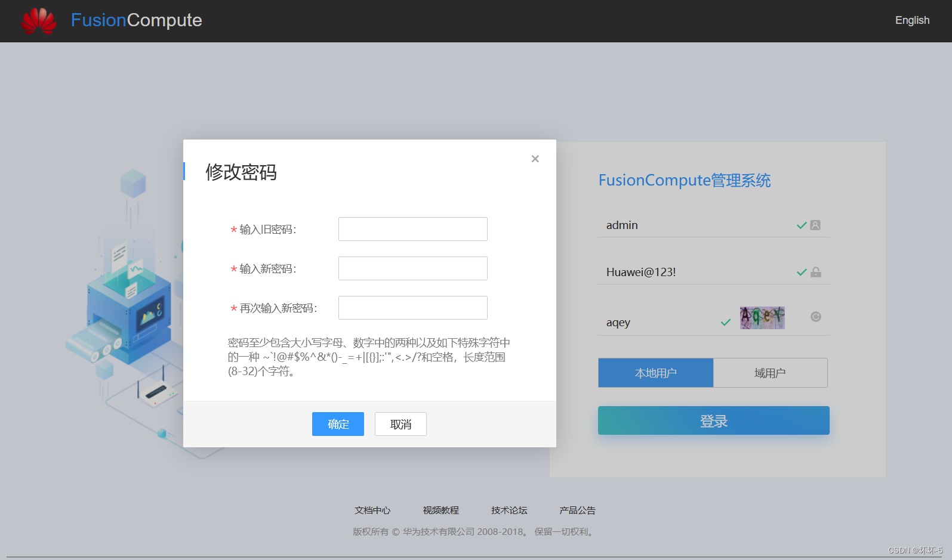Screen dimensions: 952x560
Task: Click the password rule hint text
Action: (x=369, y=357)
